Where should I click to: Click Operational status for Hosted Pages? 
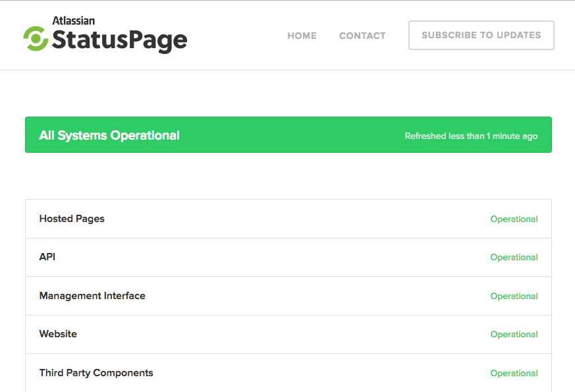click(x=514, y=219)
